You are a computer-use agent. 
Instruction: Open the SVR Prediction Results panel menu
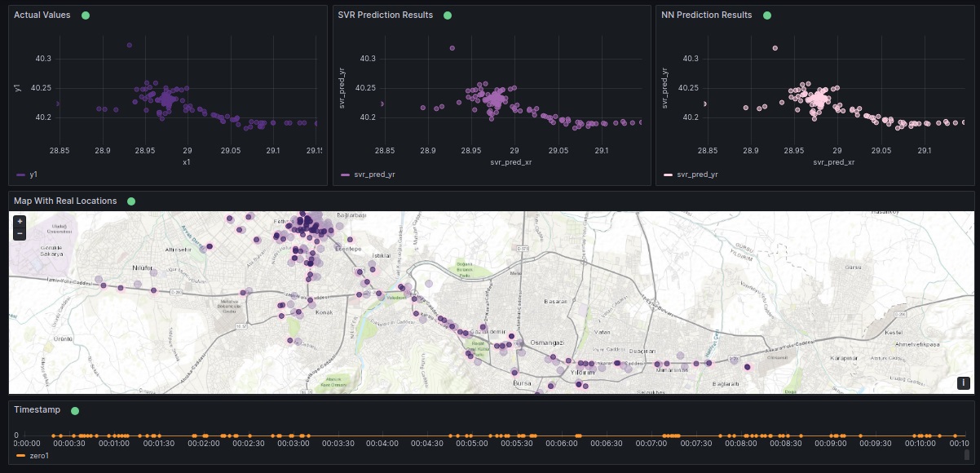pos(386,15)
